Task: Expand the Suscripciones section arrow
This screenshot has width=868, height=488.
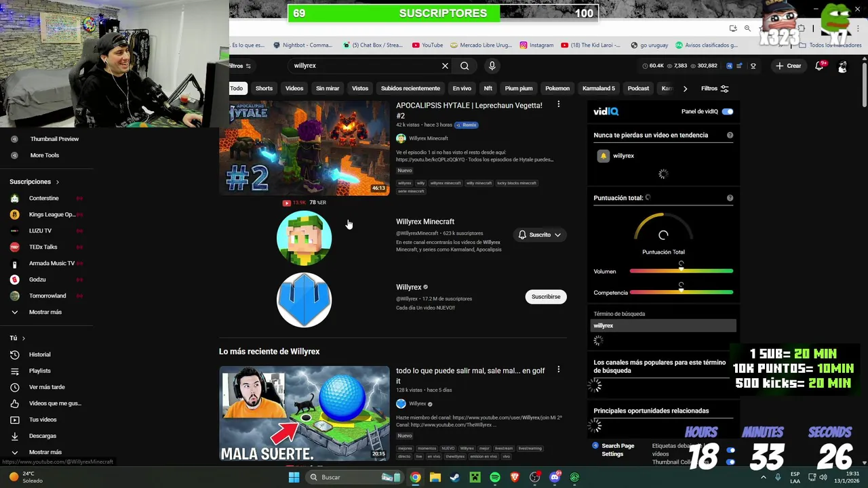Action: click(57, 182)
